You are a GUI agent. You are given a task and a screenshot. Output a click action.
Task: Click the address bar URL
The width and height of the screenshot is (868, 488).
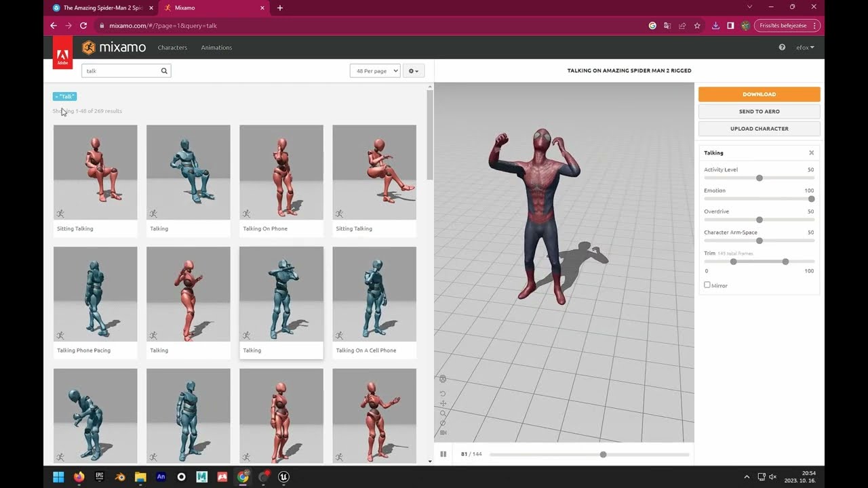(x=163, y=26)
